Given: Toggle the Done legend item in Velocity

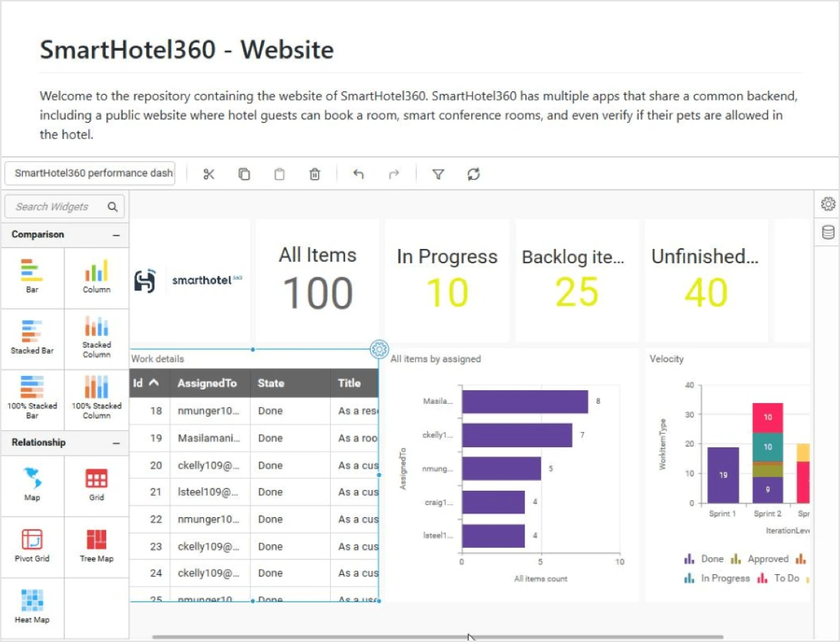Looking at the screenshot, I should [x=705, y=559].
